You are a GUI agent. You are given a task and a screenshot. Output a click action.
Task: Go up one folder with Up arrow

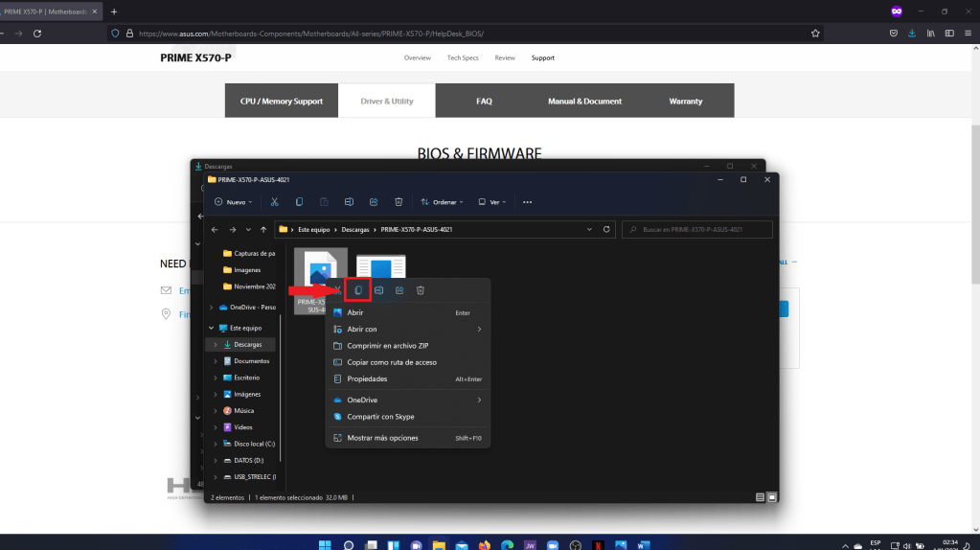(263, 230)
